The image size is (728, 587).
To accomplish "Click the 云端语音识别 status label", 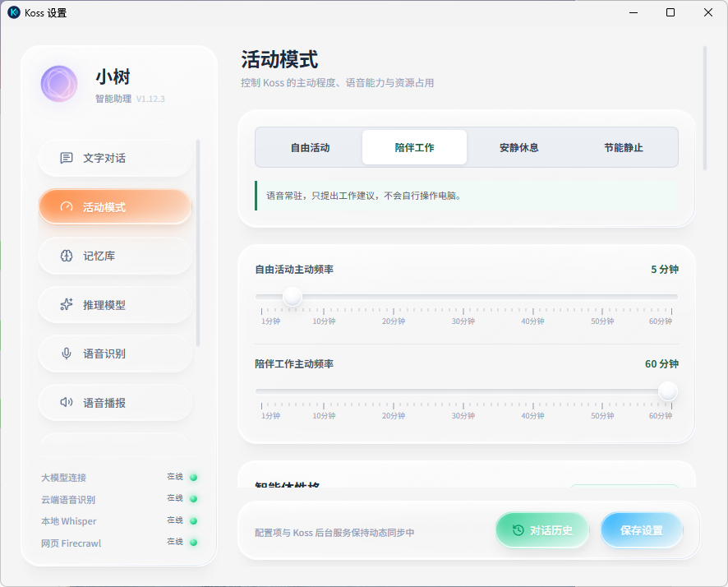I will [x=68, y=499].
